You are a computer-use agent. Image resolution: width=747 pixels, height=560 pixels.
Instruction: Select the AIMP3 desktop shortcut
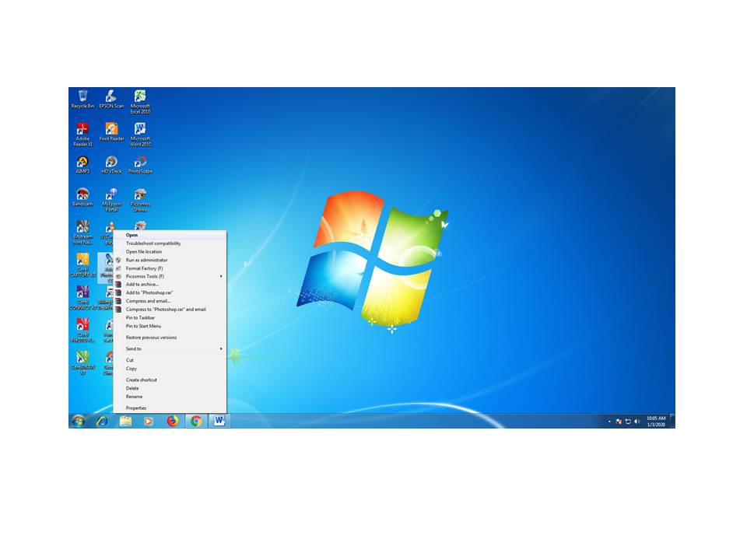tap(83, 165)
